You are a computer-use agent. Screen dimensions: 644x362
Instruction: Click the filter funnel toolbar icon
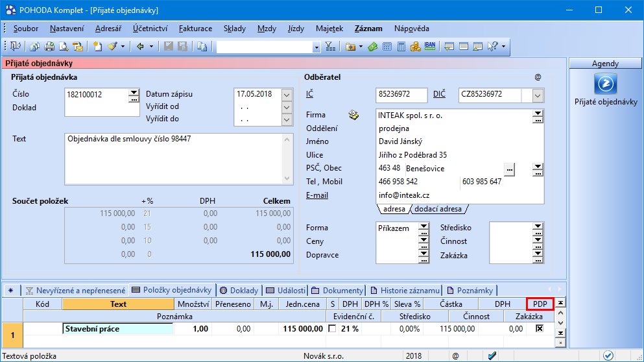point(330,47)
